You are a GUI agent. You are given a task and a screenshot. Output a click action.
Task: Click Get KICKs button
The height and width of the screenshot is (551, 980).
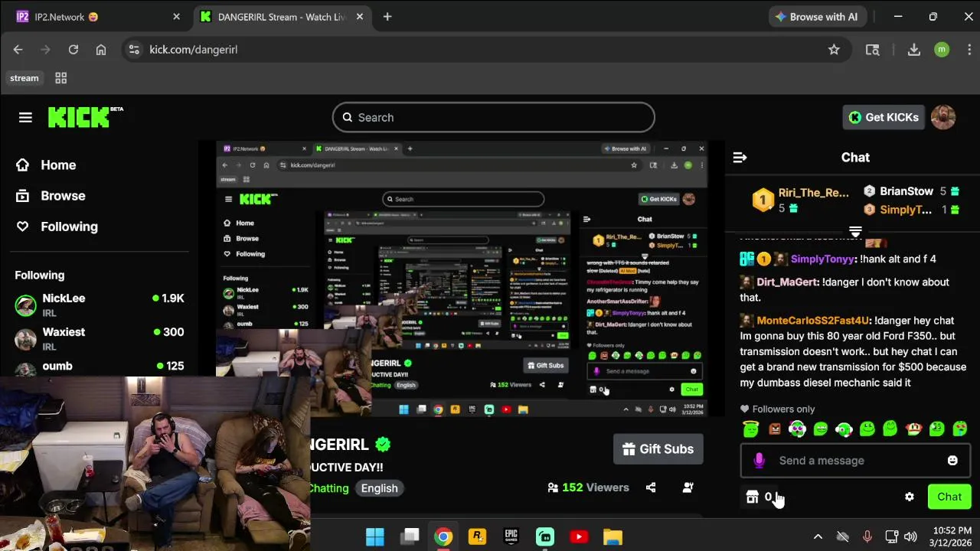884,117
